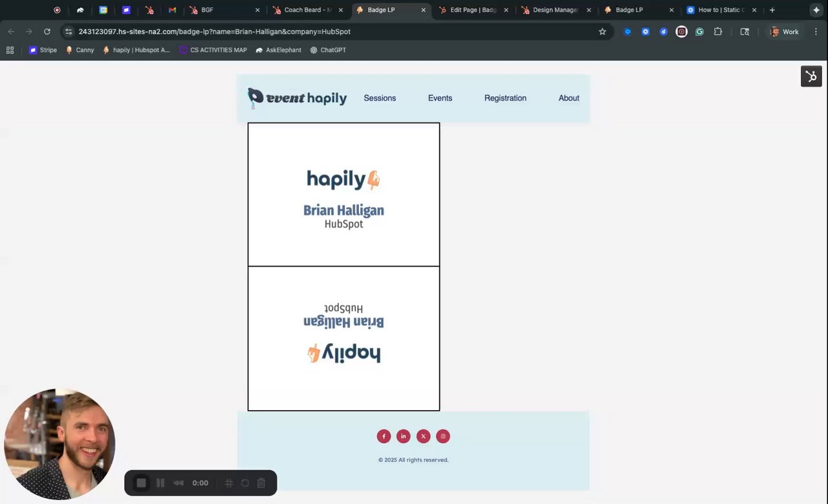828x504 pixels.
Task: Click the event hapily logo in header
Action: click(x=297, y=98)
